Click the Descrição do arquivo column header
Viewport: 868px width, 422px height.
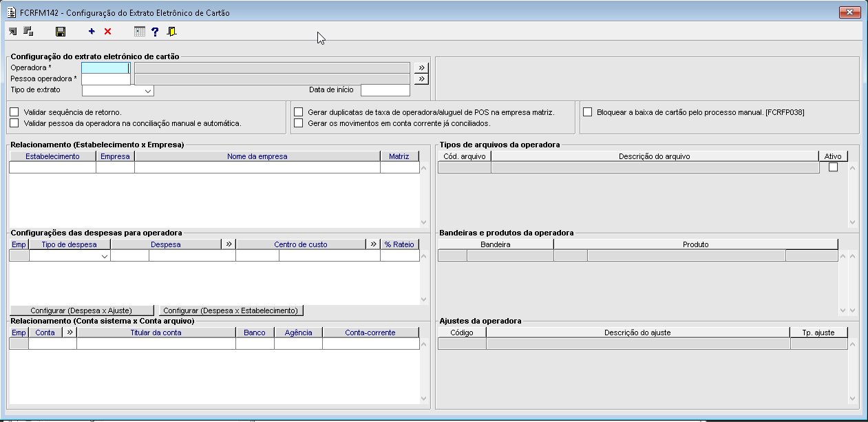(x=655, y=156)
